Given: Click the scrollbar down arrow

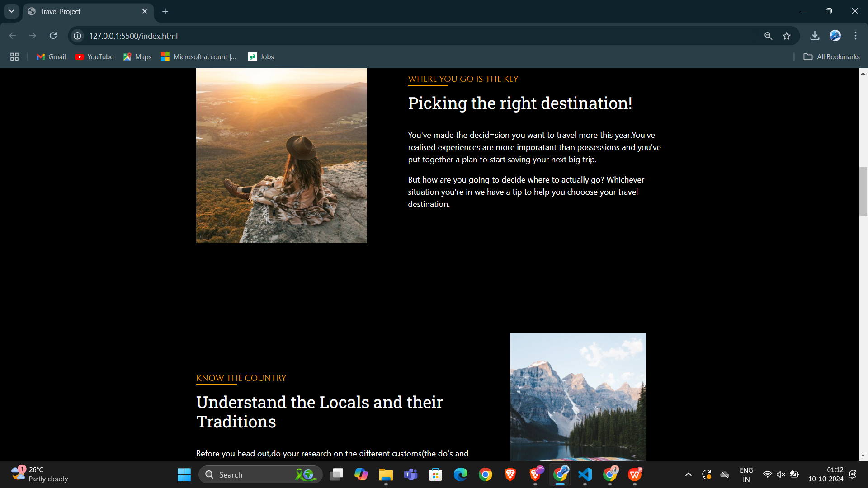Looking at the screenshot, I should [863, 456].
